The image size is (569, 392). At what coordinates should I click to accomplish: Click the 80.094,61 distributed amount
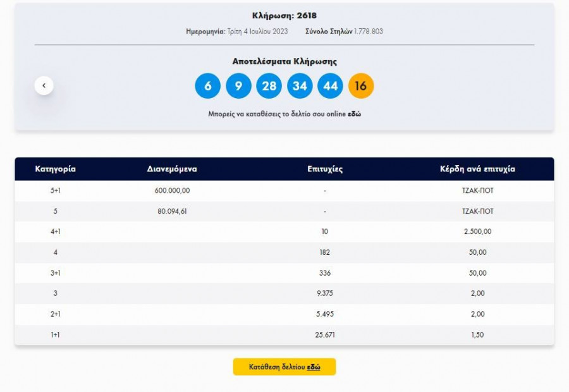[x=172, y=211]
